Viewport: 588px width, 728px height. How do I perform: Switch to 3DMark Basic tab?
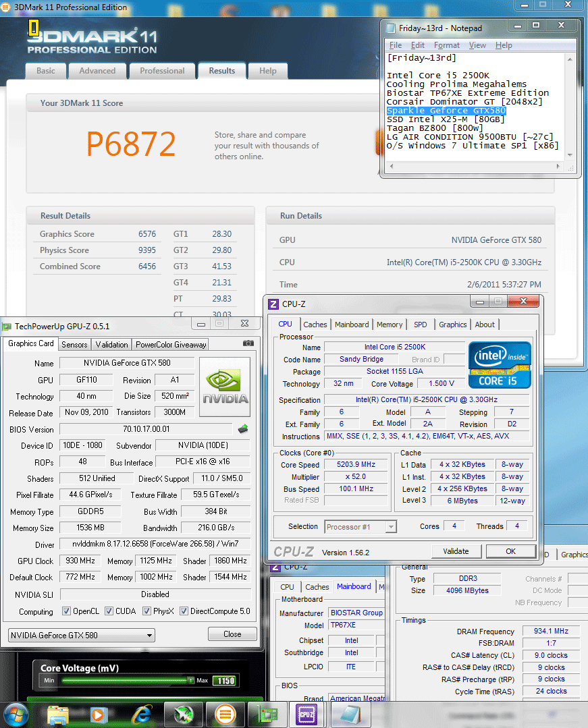45,71
